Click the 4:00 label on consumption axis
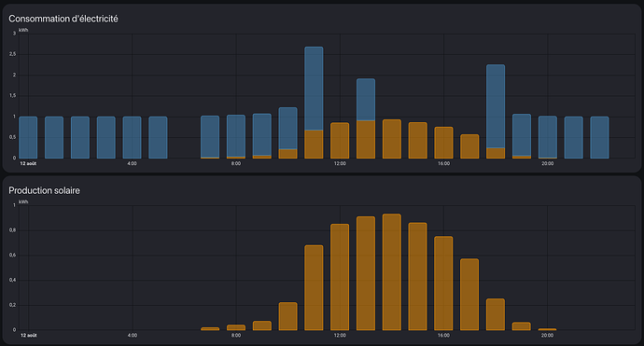Image resolution: width=644 pixels, height=346 pixels. click(132, 163)
